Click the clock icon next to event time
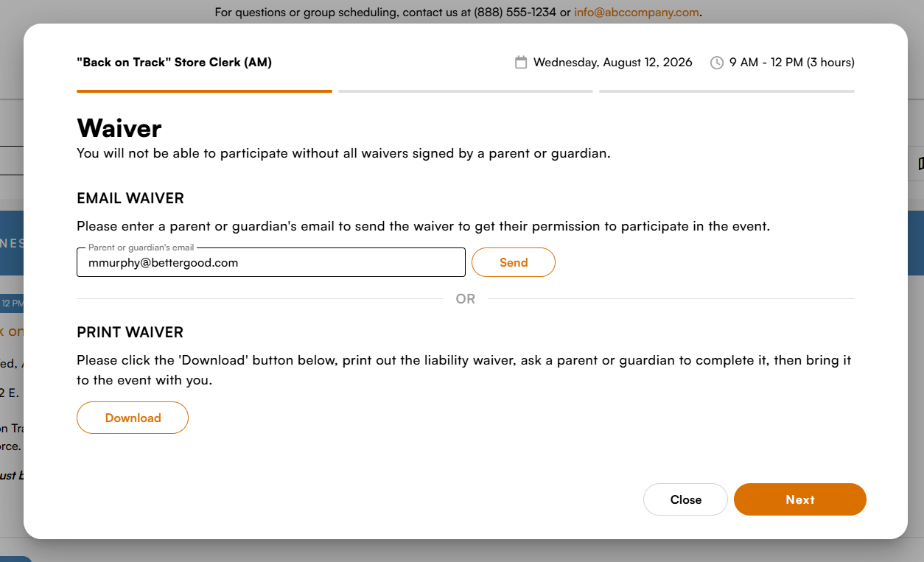 pos(716,63)
